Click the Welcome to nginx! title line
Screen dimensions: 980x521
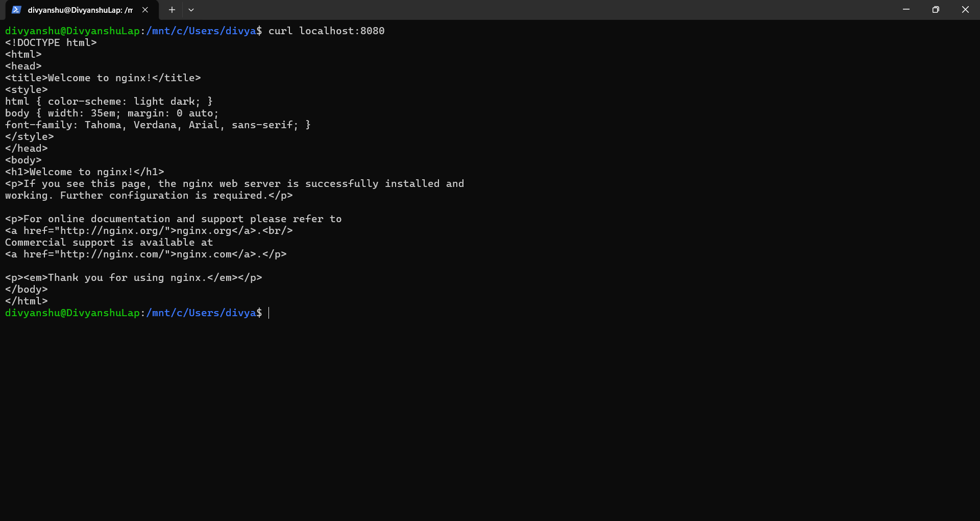tap(103, 78)
